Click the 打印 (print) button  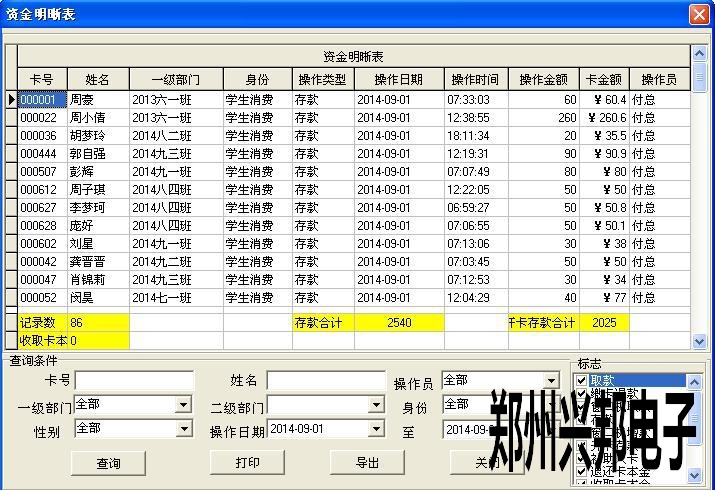pyautogui.click(x=247, y=463)
